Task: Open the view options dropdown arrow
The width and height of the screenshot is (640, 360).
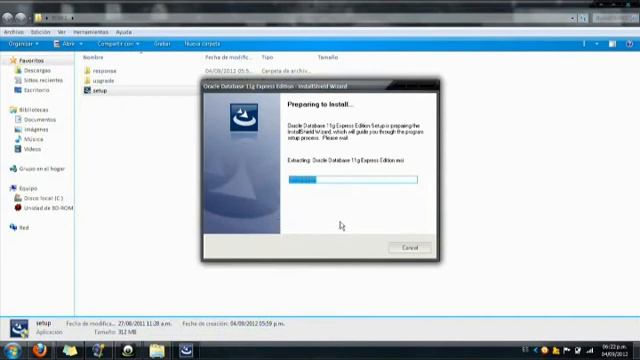Action: 597,44
